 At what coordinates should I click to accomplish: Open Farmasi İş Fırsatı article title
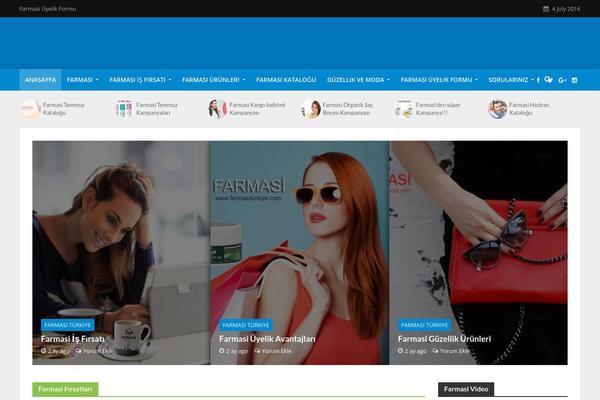73,339
